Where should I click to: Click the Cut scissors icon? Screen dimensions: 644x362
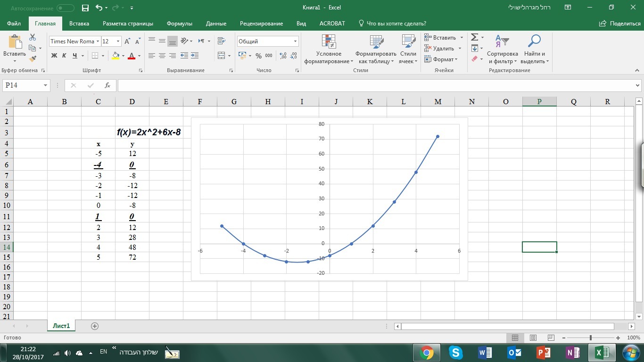click(33, 37)
